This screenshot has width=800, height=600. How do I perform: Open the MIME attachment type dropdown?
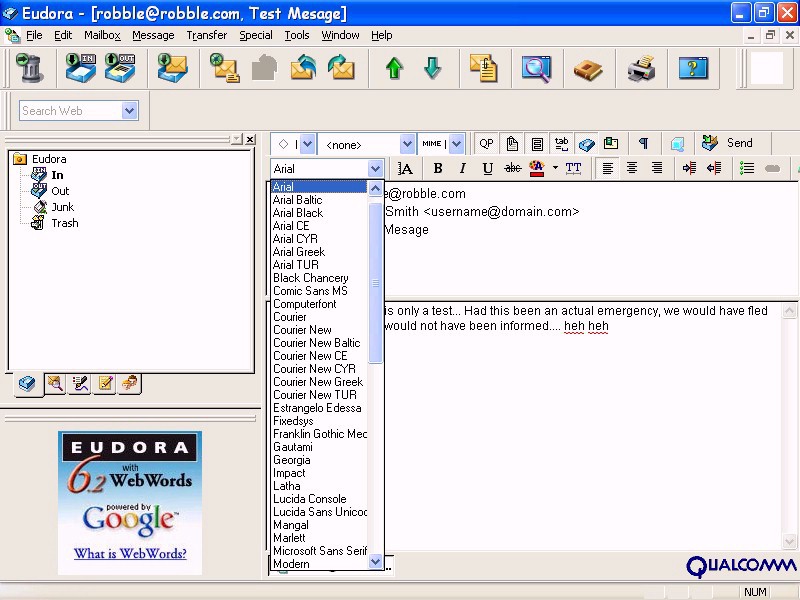click(457, 144)
